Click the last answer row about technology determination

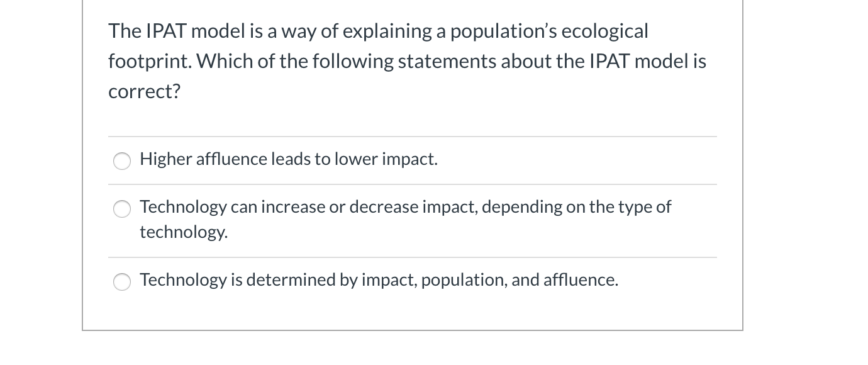pyautogui.click(x=379, y=279)
